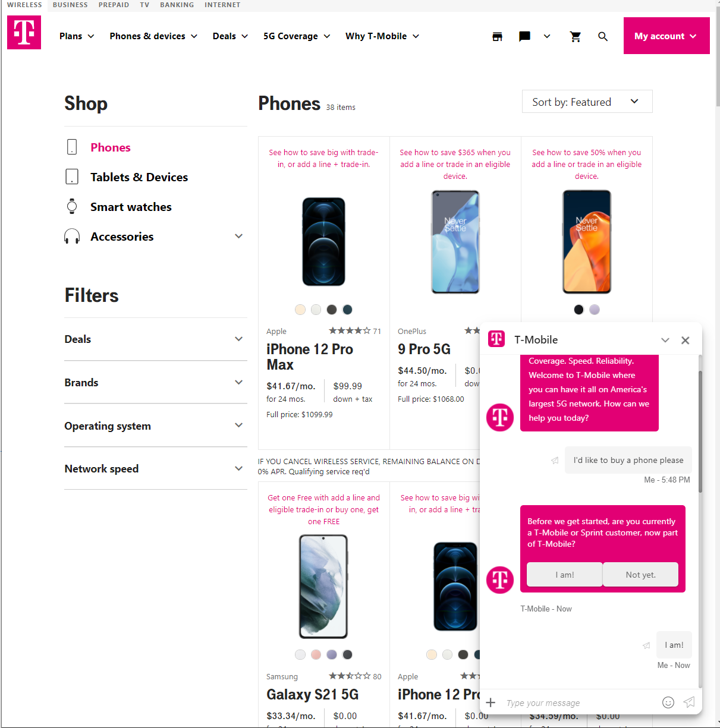Open the emoji picker in chat
The image size is (720, 728).
tap(668, 702)
